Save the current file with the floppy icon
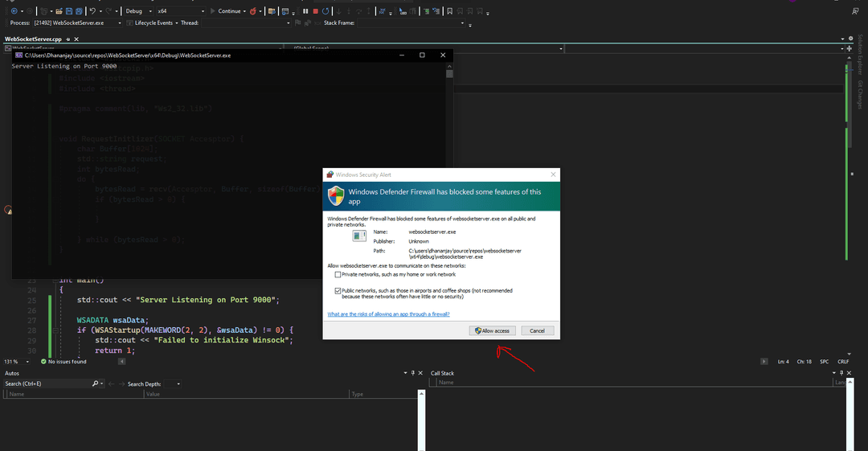The height and width of the screenshot is (451, 868). click(68, 11)
